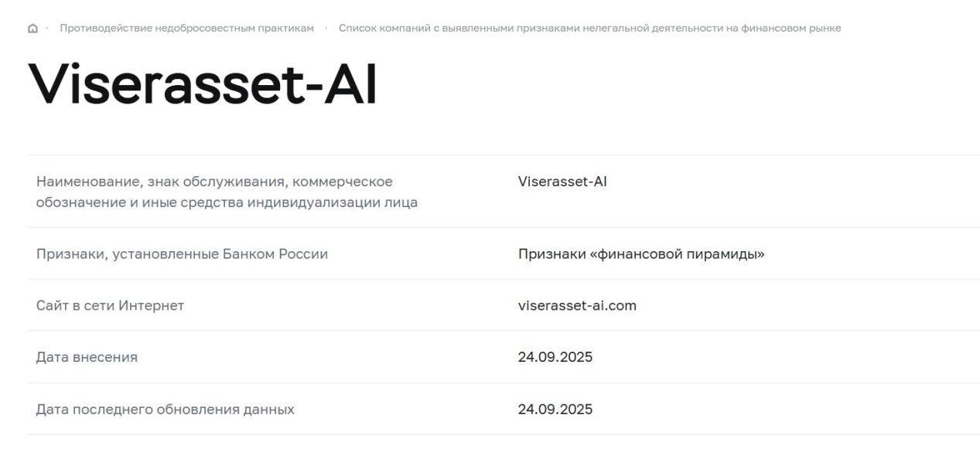Select the 'Viserasset-AI' name value in table

click(x=562, y=182)
